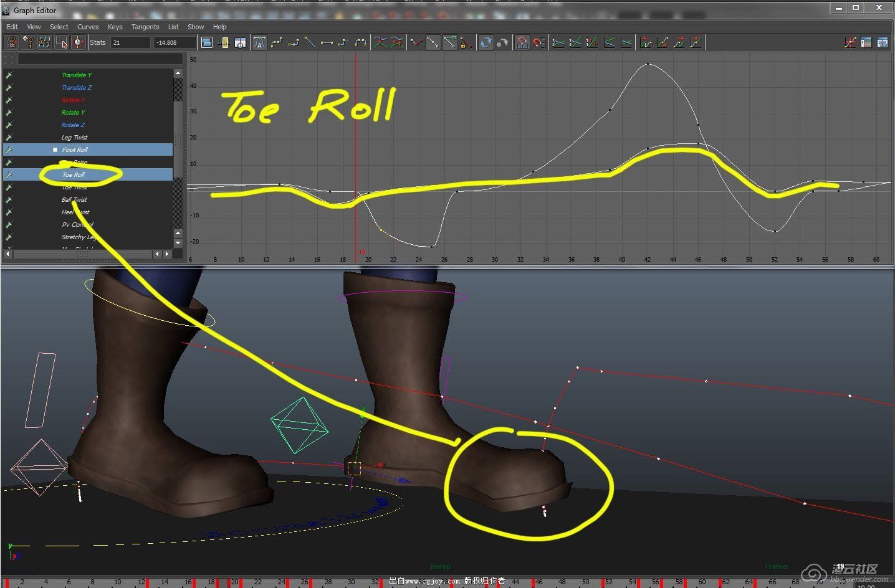
Task: Click Swap Buffer Curves icon
Action: click(x=397, y=42)
